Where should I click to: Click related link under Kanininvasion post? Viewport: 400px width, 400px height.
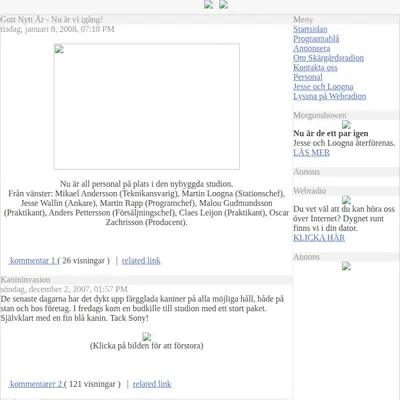(152, 384)
